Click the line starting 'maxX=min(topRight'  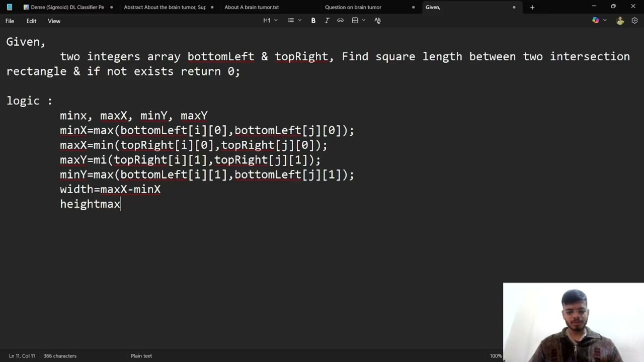click(x=194, y=145)
